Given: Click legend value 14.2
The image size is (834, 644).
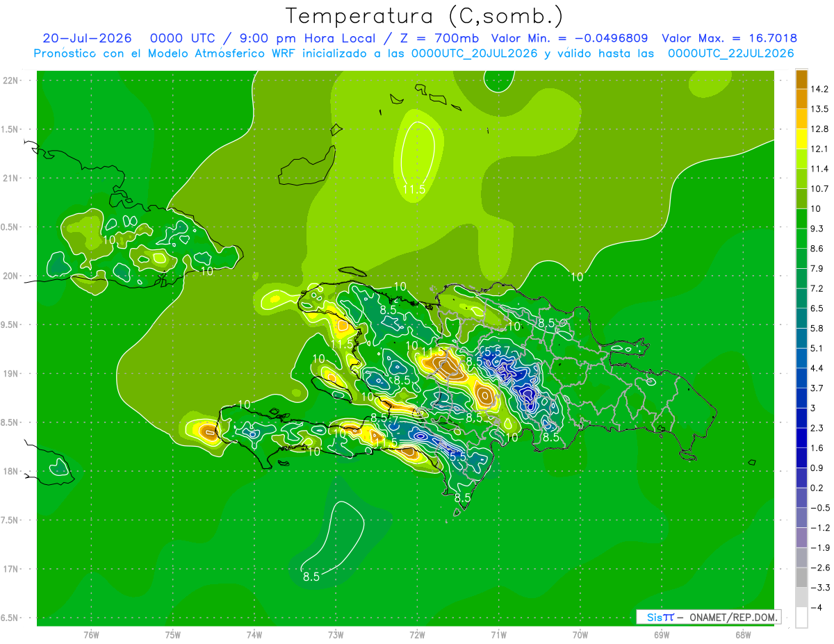Looking at the screenshot, I should coord(819,89).
